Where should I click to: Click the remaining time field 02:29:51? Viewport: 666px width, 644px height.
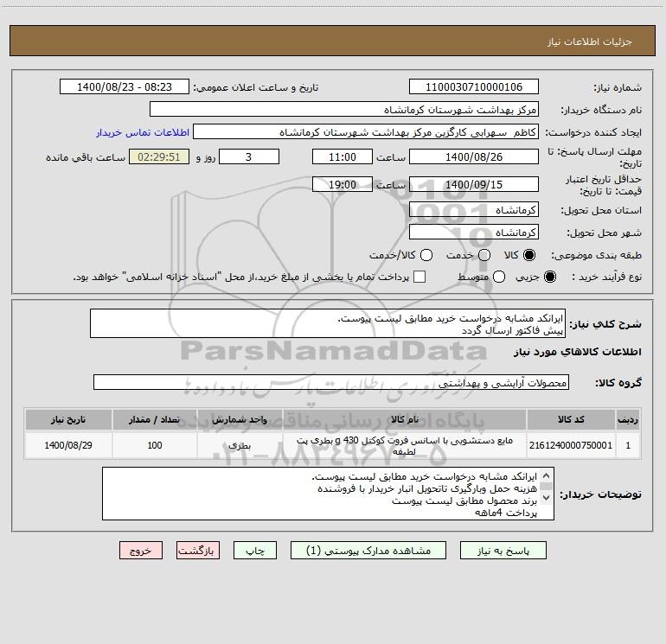tap(159, 156)
